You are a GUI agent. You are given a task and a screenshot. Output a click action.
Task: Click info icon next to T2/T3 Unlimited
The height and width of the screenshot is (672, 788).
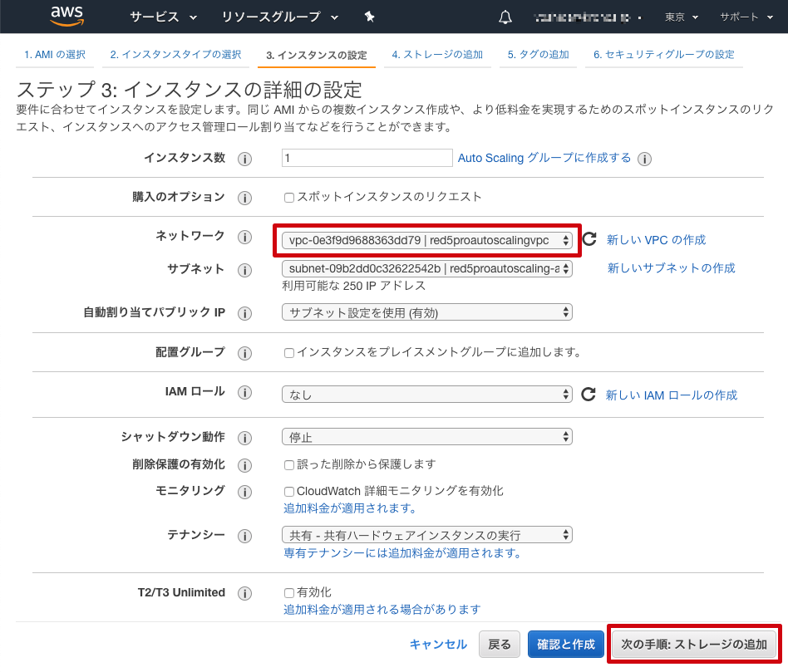[244, 594]
